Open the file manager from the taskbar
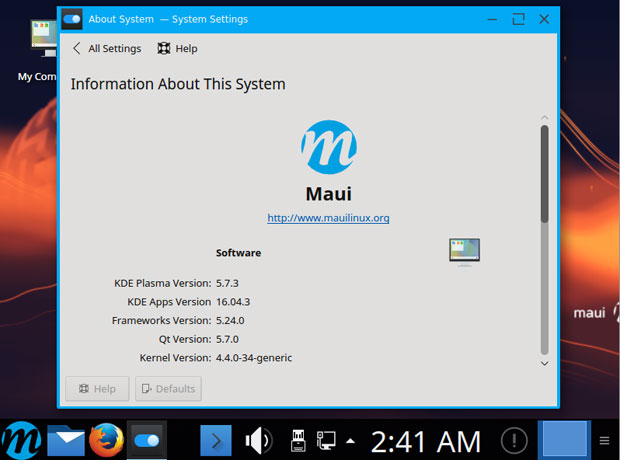620x460 pixels. [x=66, y=440]
